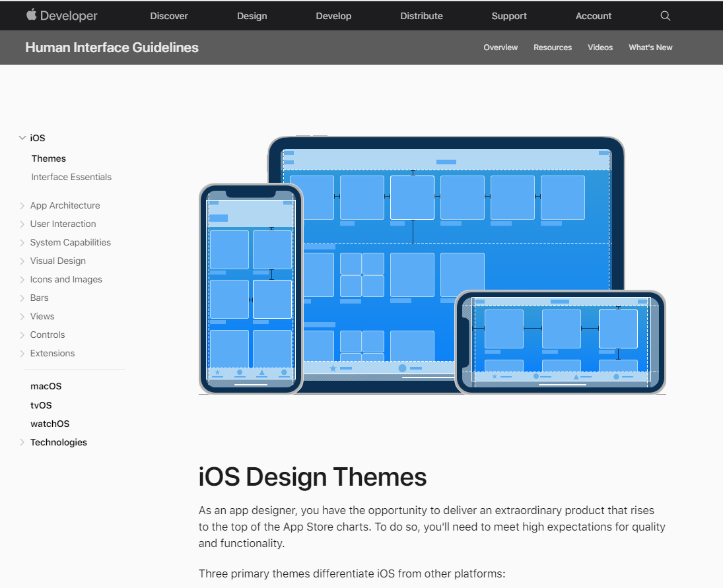Open the Distribute menu

coord(421,16)
